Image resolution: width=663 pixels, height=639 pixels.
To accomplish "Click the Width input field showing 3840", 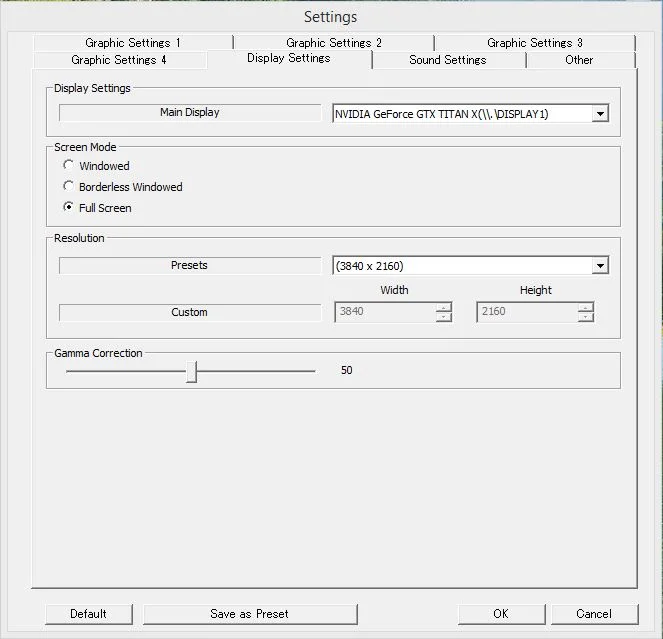I will click(x=385, y=312).
